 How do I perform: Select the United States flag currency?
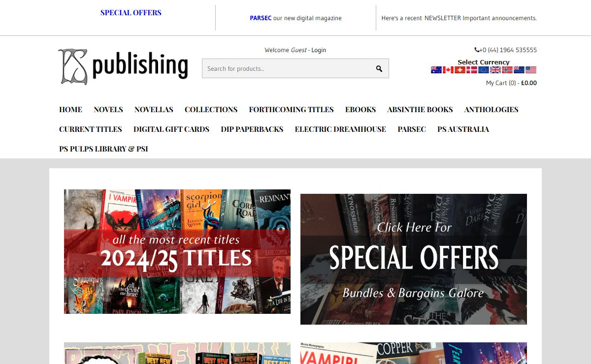coord(531,70)
